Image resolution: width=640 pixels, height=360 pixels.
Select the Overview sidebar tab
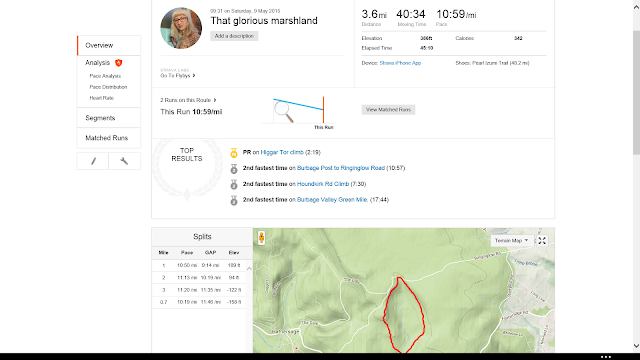pyautogui.click(x=109, y=45)
